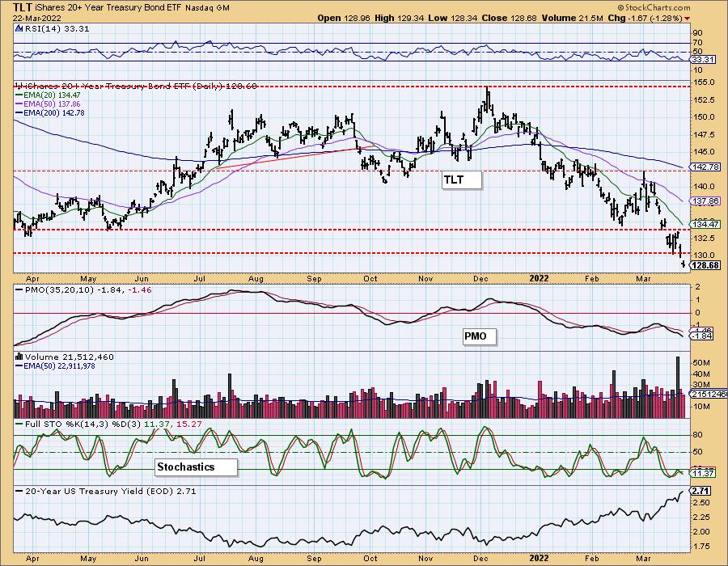Click the Close 128.68 header value
This screenshot has width=728, height=566.
point(509,18)
